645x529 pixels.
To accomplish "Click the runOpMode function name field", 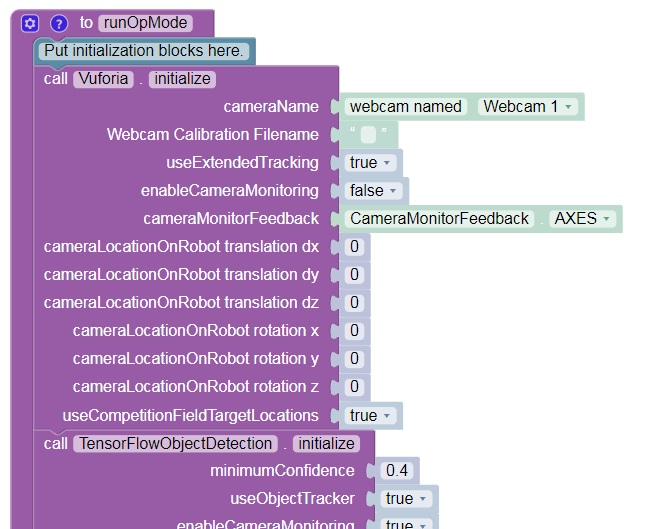I will (x=143, y=23).
